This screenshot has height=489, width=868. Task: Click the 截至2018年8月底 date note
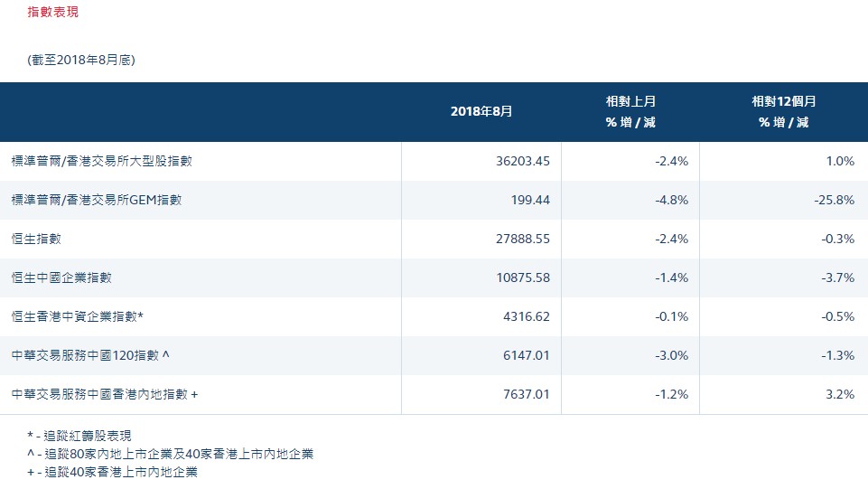81,60
